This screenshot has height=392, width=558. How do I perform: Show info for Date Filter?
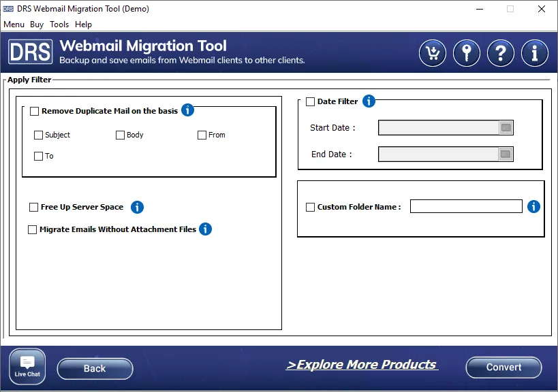point(369,101)
